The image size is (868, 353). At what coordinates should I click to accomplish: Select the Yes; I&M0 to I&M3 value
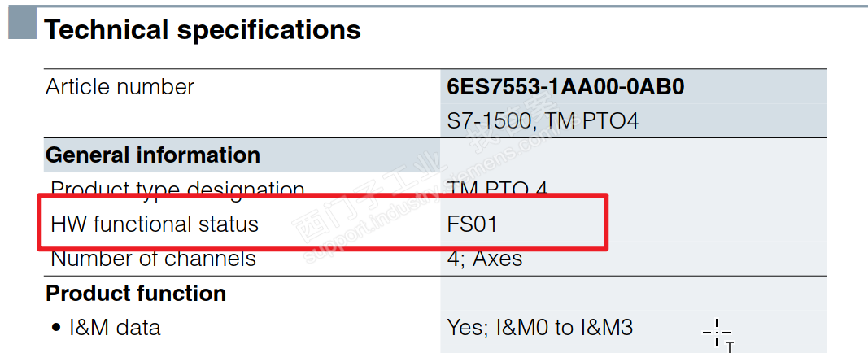(540, 328)
